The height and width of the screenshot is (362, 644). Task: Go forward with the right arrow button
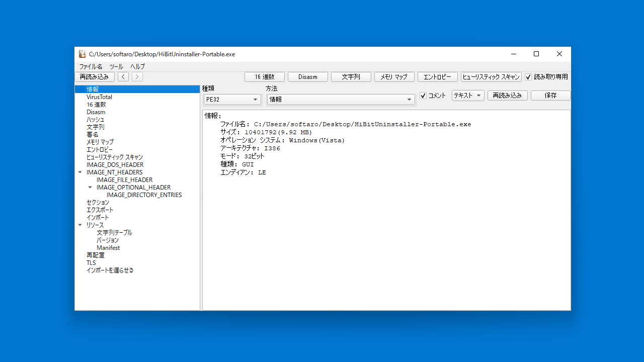tap(137, 77)
